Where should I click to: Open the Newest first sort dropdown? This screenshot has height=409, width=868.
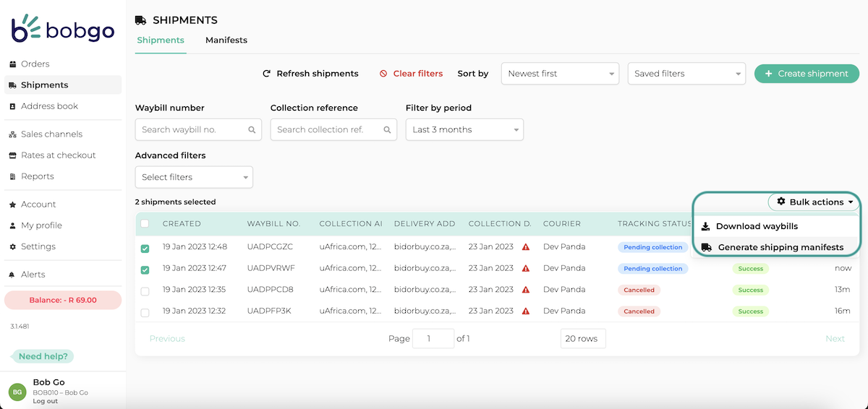click(561, 74)
